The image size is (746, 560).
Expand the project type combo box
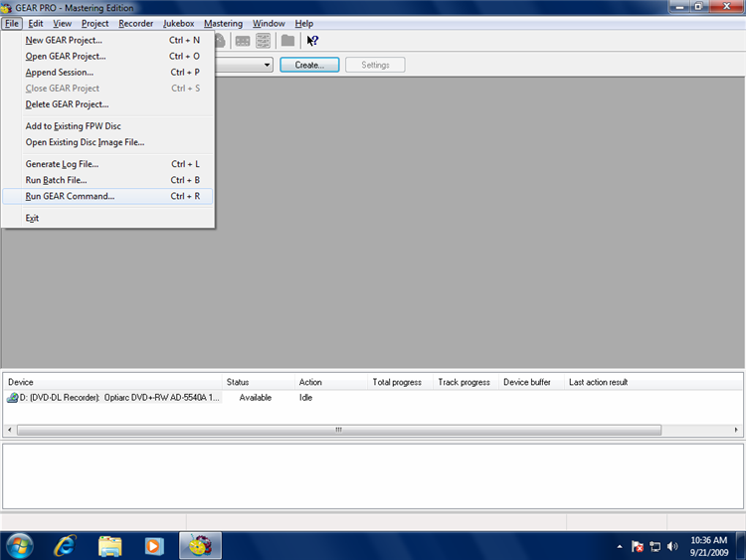click(x=269, y=65)
